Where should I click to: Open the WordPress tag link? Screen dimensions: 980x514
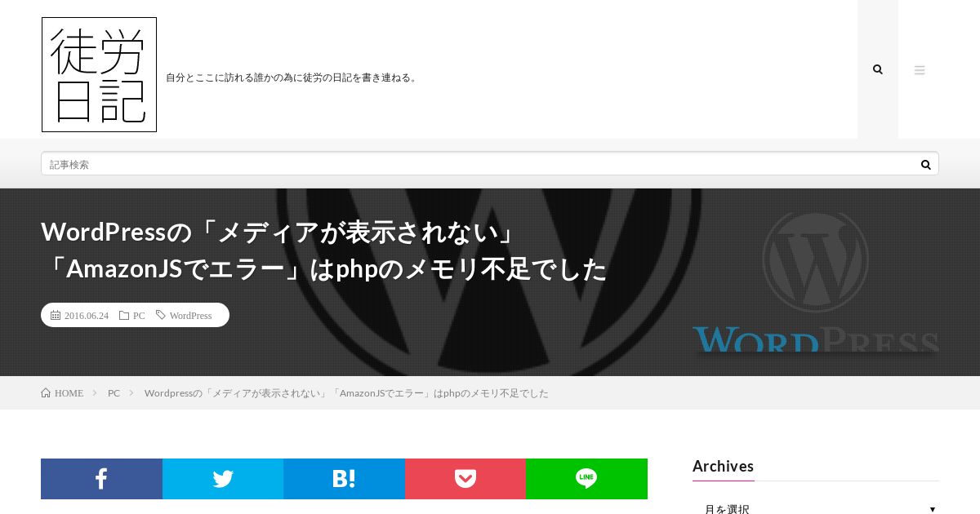tap(190, 316)
